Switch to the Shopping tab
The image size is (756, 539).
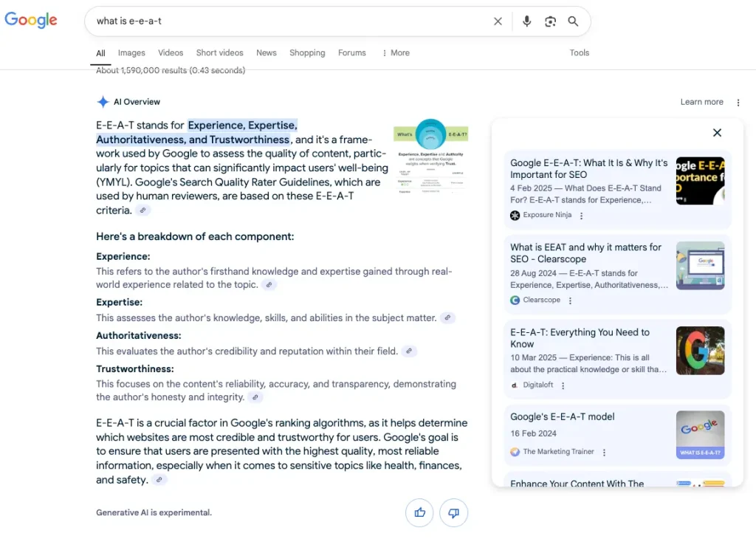pos(307,52)
